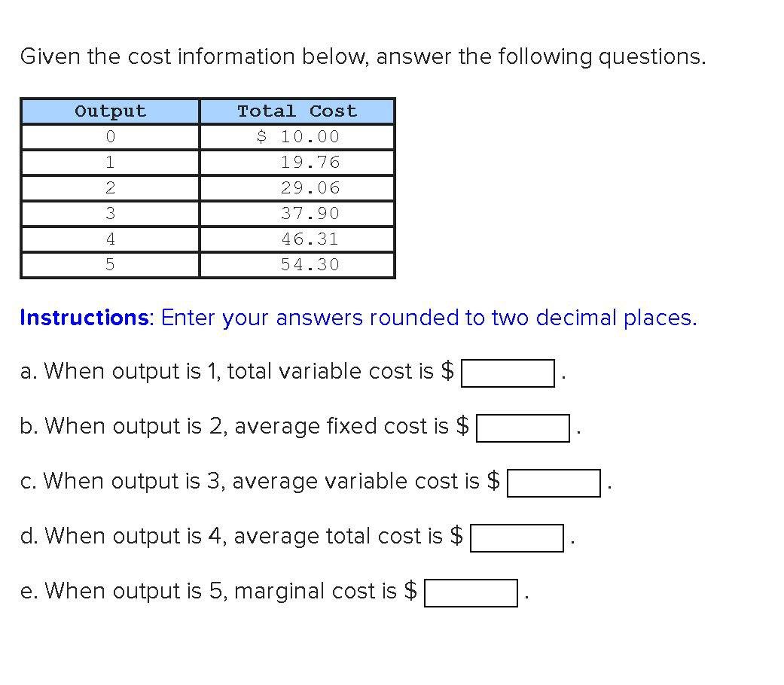784x685 pixels.
Task: Click the answer box for average variable cost
Action: [x=554, y=483]
